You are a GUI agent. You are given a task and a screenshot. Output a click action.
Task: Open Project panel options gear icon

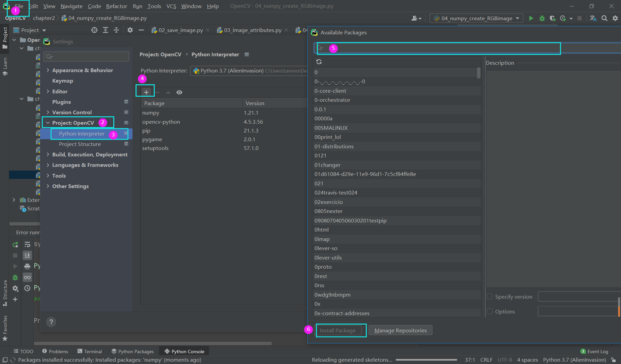pyautogui.click(x=130, y=30)
